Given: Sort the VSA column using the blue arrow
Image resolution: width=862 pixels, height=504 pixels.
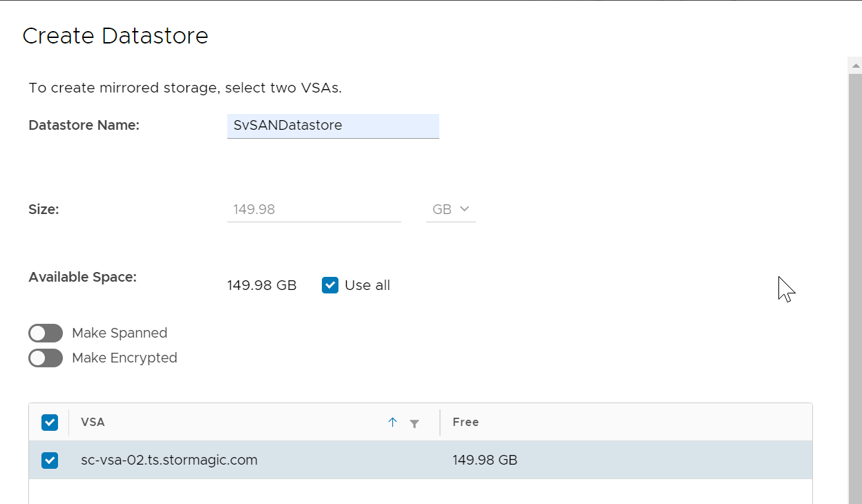Looking at the screenshot, I should click(x=392, y=423).
